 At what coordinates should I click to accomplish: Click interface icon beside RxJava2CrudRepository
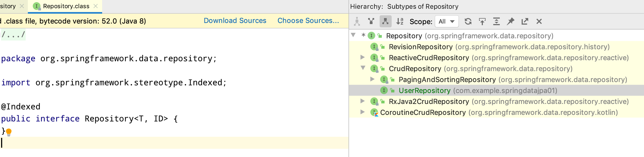click(374, 101)
